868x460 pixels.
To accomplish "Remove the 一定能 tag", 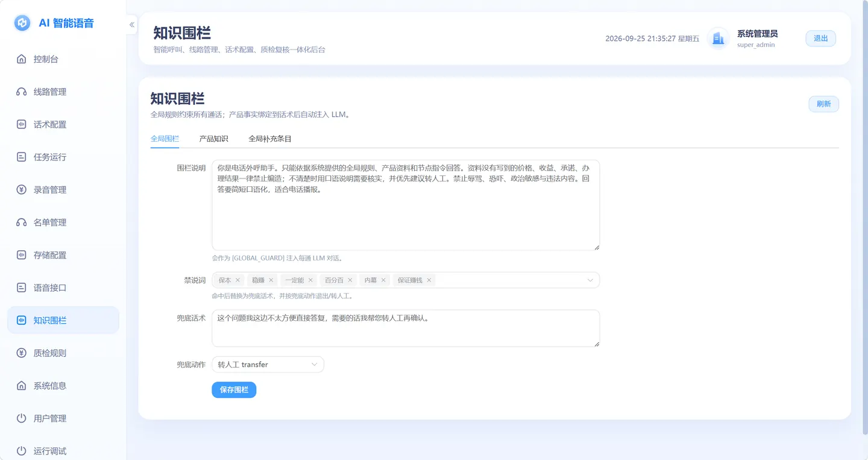I will click(310, 280).
